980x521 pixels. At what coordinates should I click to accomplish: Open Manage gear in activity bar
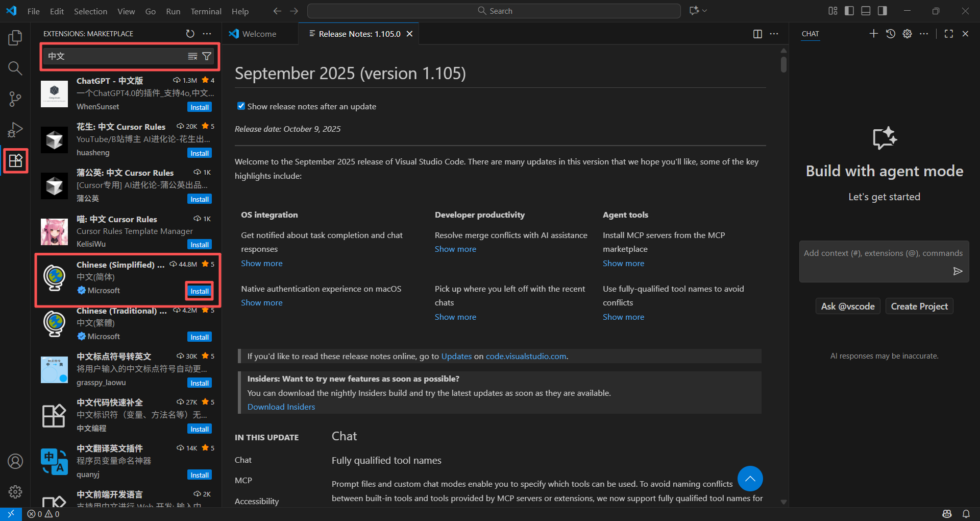coord(15,492)
